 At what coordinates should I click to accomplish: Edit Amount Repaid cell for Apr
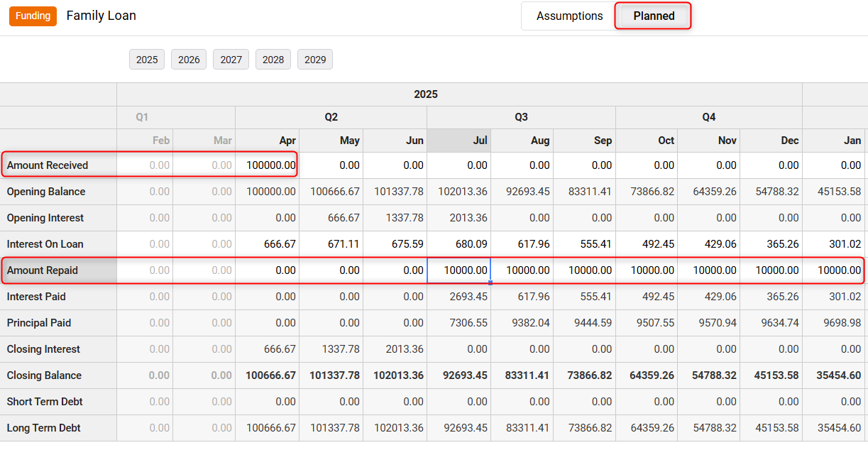pyautogui.click(x=268, y=270)
